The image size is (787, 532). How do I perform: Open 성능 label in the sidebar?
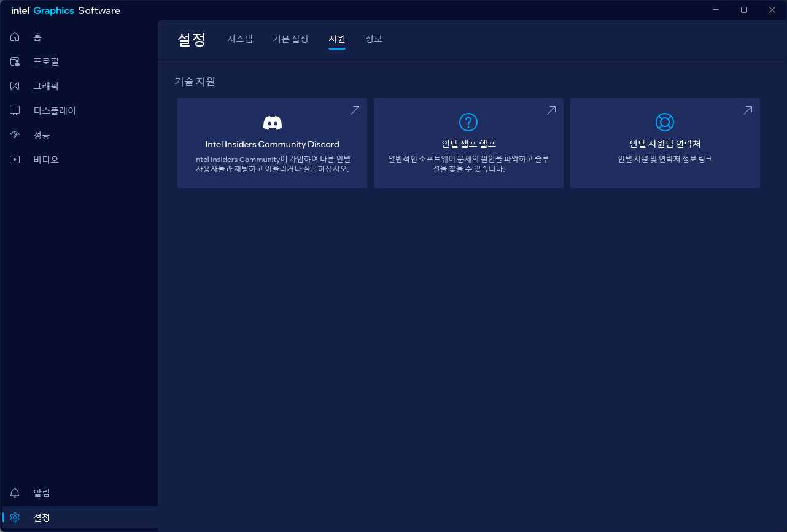pos(42,135)
